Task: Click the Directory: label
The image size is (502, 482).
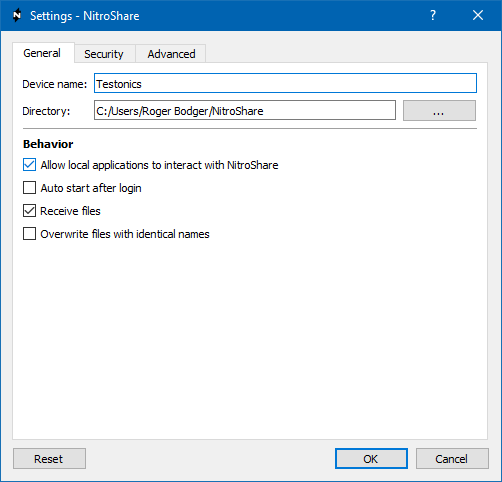Action: (x=46, y=111)
